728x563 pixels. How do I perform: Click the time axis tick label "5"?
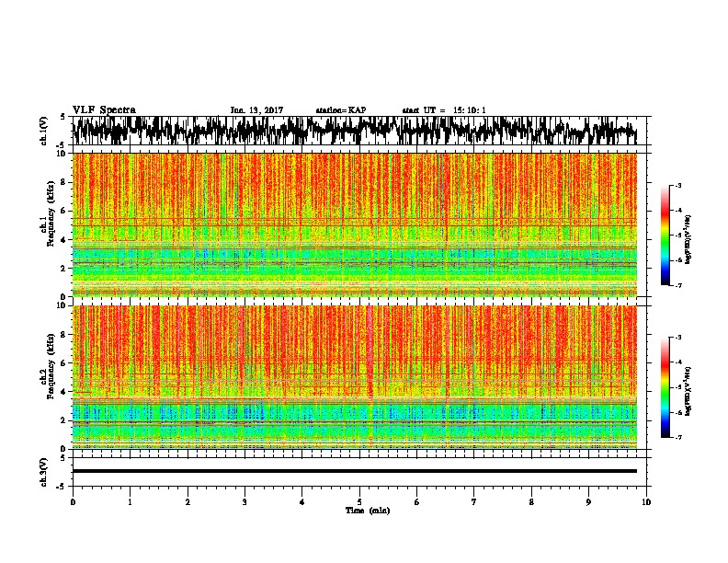point(359,502)
